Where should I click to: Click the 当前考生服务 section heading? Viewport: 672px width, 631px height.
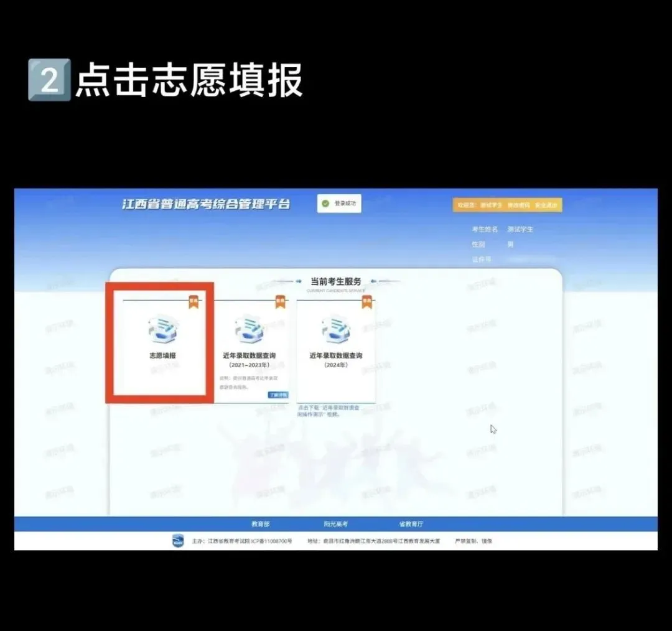(x=336, y=282)
